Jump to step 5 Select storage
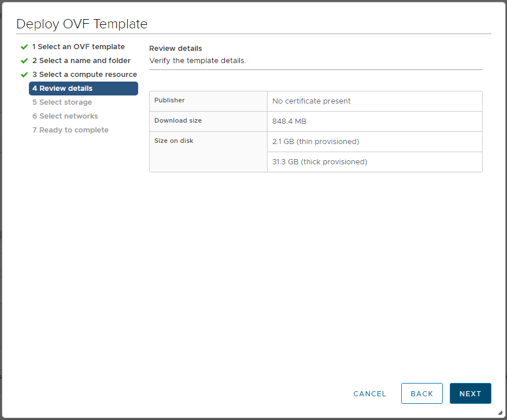 (x=62, y=102)
